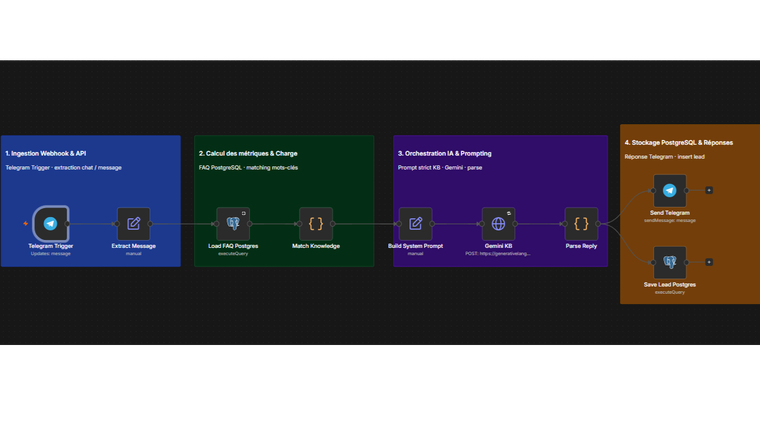Click 'Réponse Telegram · insert lead' text
760x427 pixels.
pyautogui.click(x=665, y=157)
